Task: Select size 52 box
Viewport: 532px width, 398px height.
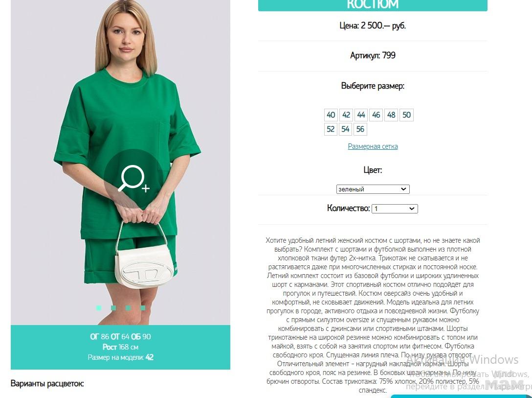Action: coord(331,129)
